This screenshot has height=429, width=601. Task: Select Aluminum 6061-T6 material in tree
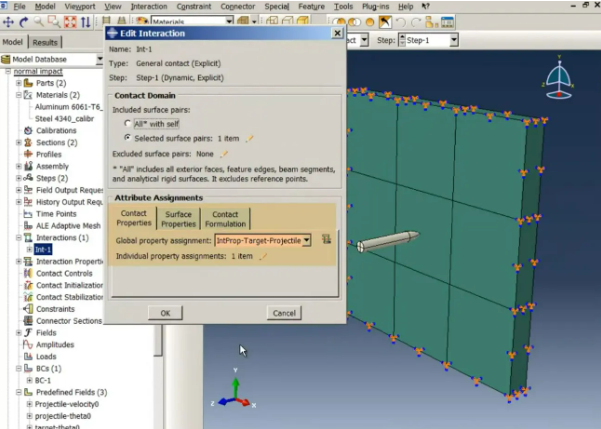[x=69, y=107]
